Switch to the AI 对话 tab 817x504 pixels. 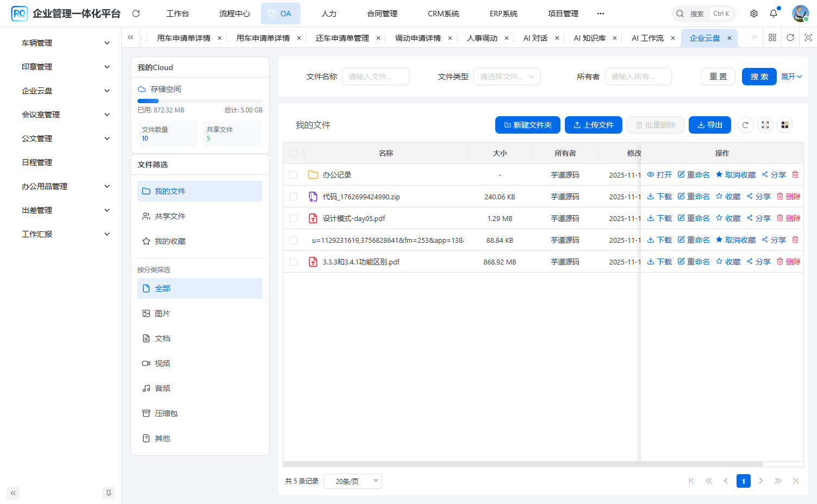coord(536,37)
